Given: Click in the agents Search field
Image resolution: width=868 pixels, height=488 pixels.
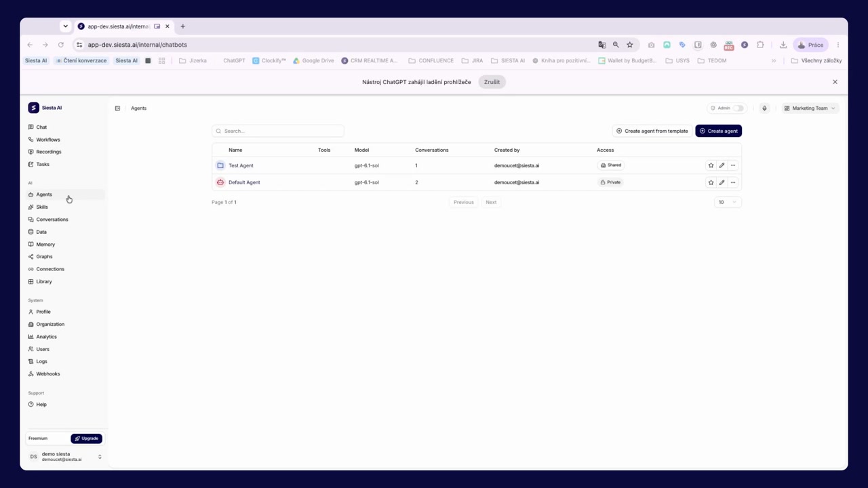Looking at the screenshot, I should (x=278, y=131).
